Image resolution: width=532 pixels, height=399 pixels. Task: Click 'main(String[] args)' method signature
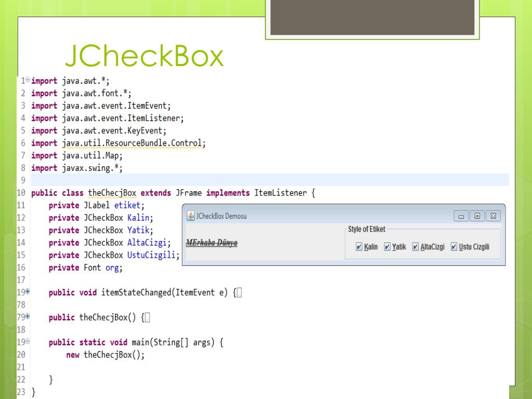pyautogui.click(x=173, y=342)
